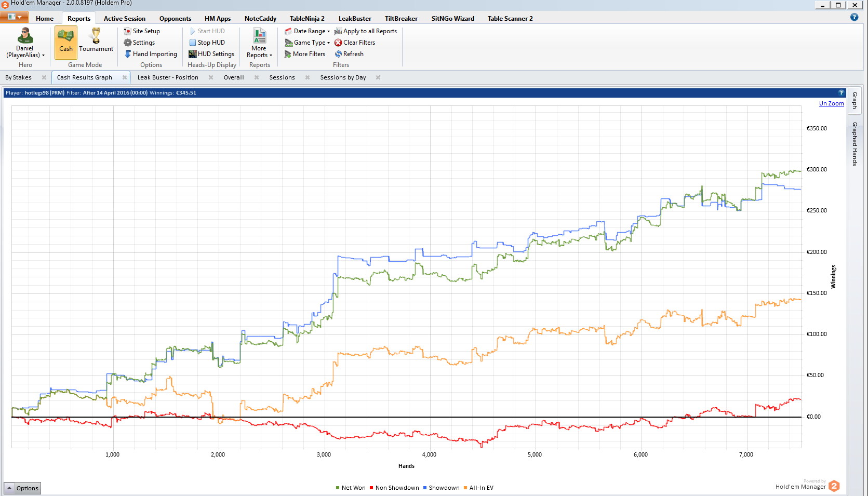Click the Un Zoom link

tap(831, 103)
